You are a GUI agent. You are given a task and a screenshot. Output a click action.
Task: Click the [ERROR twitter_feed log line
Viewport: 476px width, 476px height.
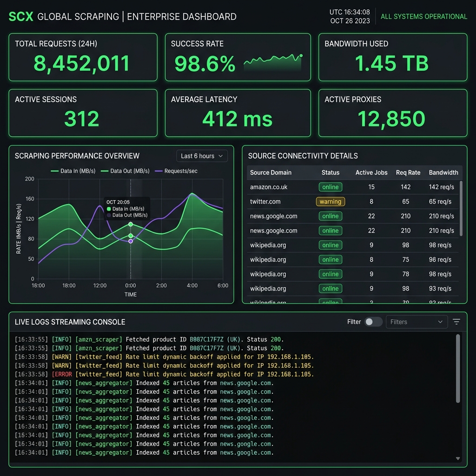coord(164,374)
